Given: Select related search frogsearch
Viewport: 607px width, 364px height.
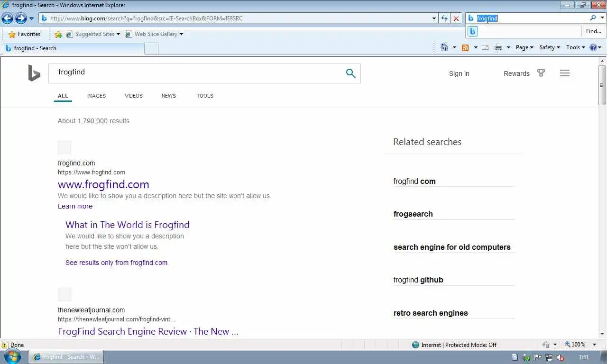Looking at the screenshot, I should (x=413, y=214).
